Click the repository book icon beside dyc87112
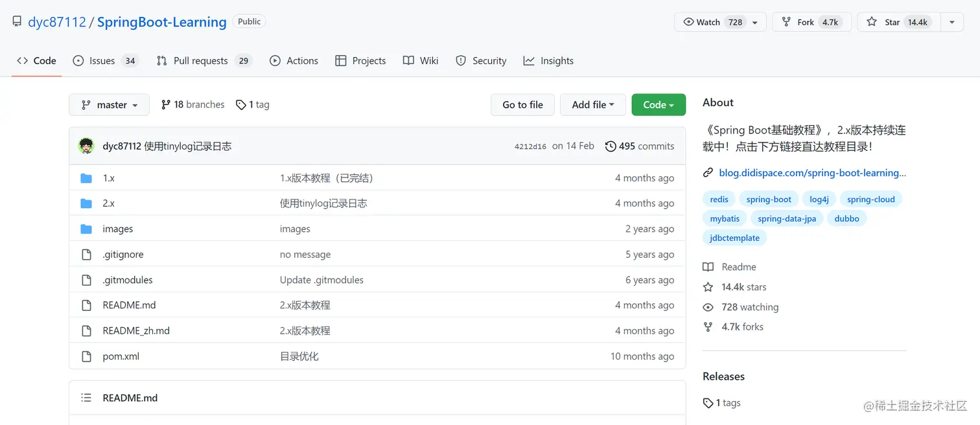The image size is (980, 425). [17, 22]
